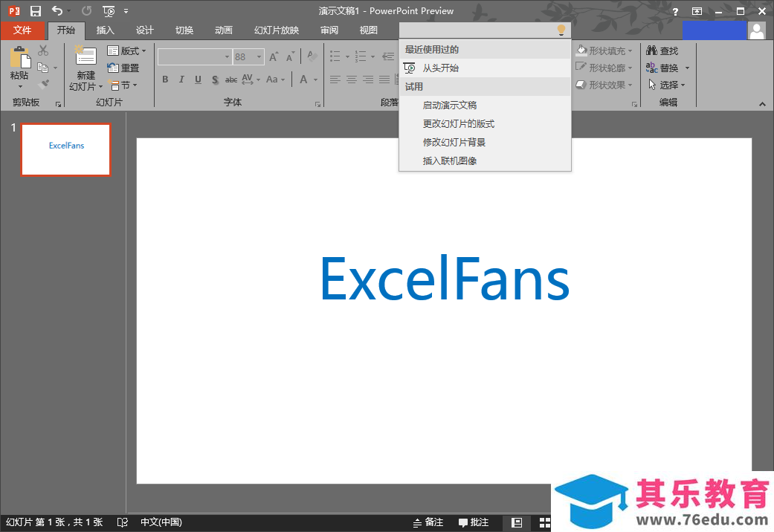
Task: Choose 修改幻灯片背景 suggestion
Action: pyautogui.click(x=486, y=142)
